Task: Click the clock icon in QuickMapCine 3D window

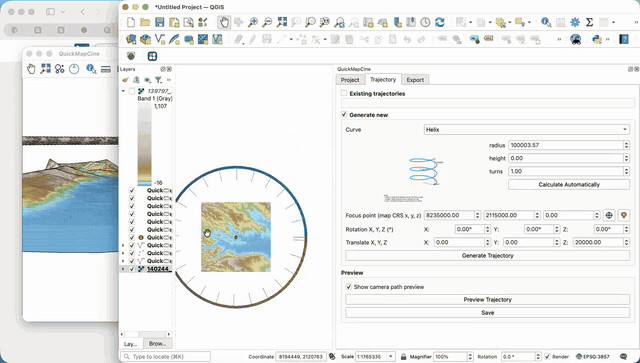Action: pos(74,69)
